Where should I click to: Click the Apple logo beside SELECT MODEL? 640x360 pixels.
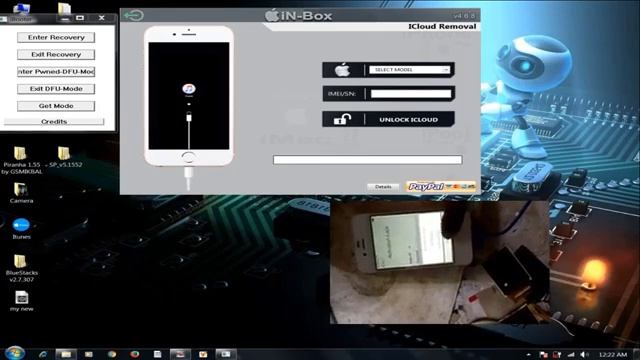pos(342,70)
